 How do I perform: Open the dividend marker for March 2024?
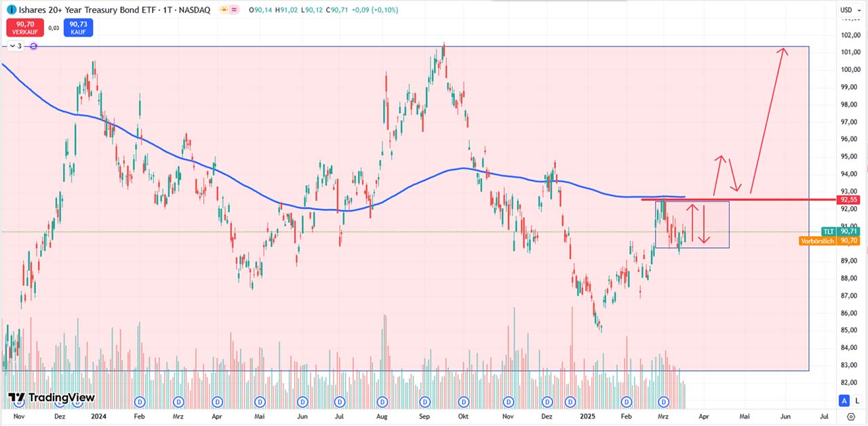179,401
